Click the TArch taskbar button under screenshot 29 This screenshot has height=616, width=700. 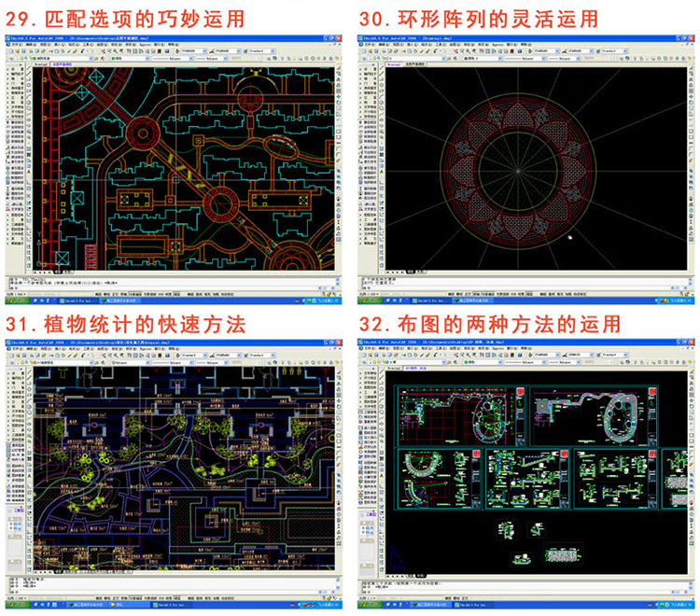click(77, 301)
